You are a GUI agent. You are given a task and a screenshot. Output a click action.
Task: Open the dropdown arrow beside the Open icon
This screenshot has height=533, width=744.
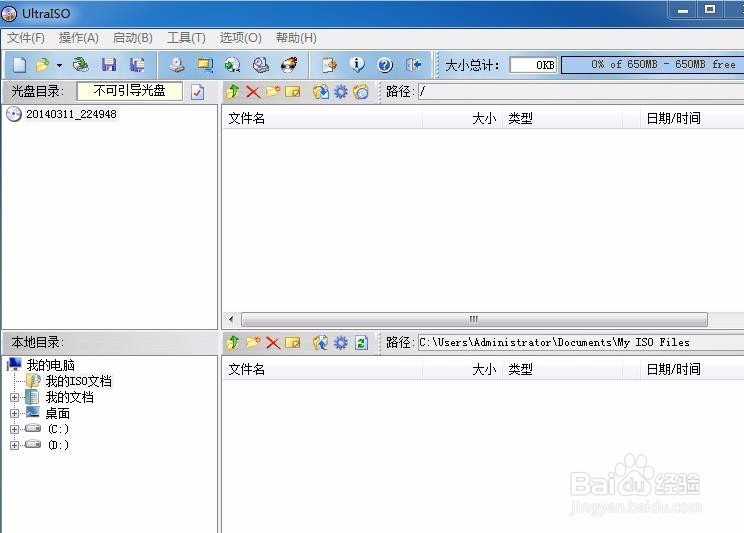click(x=59, y=65)
